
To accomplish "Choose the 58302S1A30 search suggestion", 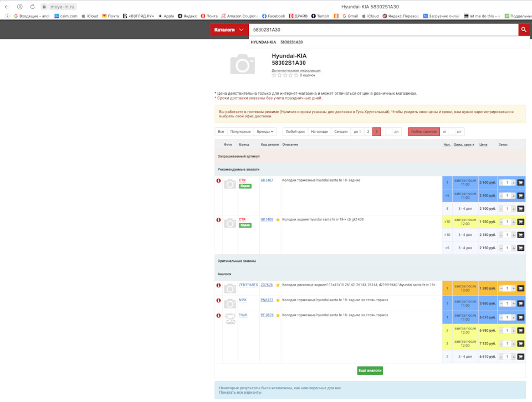I will click(291, 42).
